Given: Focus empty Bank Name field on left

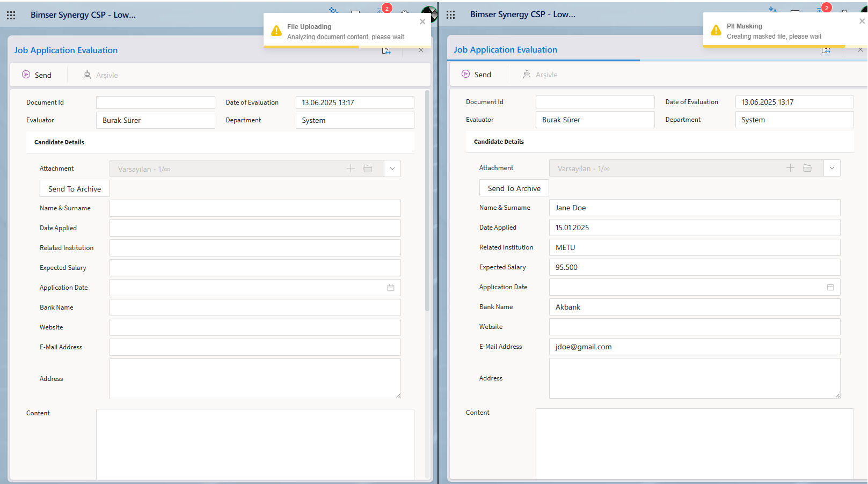Looking at the screenshot, I should click(255, 307).
